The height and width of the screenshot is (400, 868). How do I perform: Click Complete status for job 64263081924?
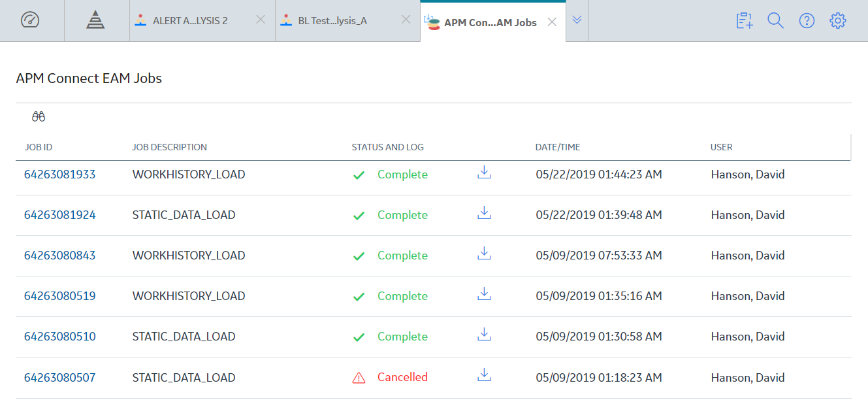pos(402,215)
